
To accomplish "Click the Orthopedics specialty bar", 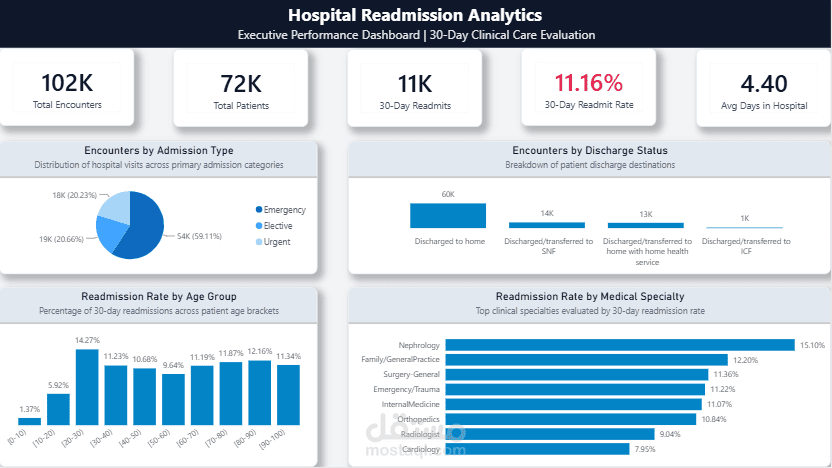I will point(571,419).
